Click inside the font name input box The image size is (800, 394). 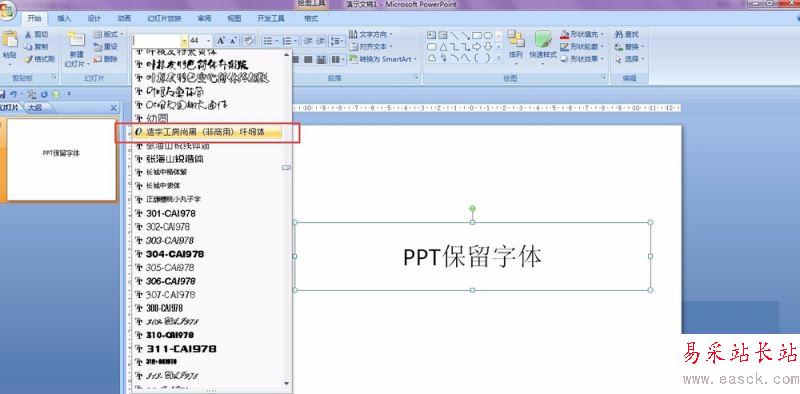point(156,40)
